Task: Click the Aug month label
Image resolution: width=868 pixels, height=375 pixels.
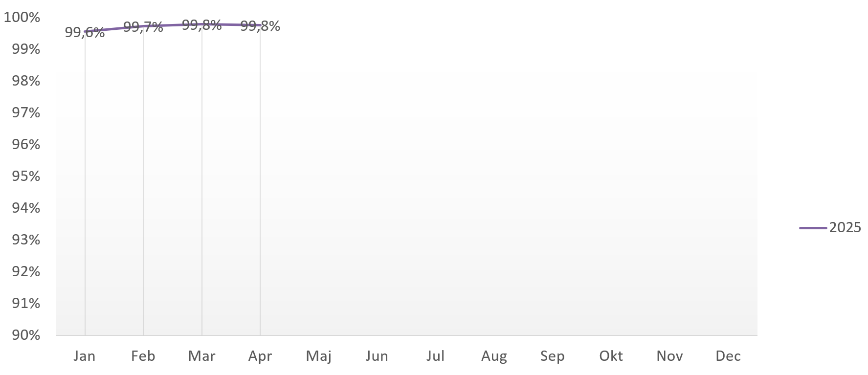Action: click(x=494, y=356)
